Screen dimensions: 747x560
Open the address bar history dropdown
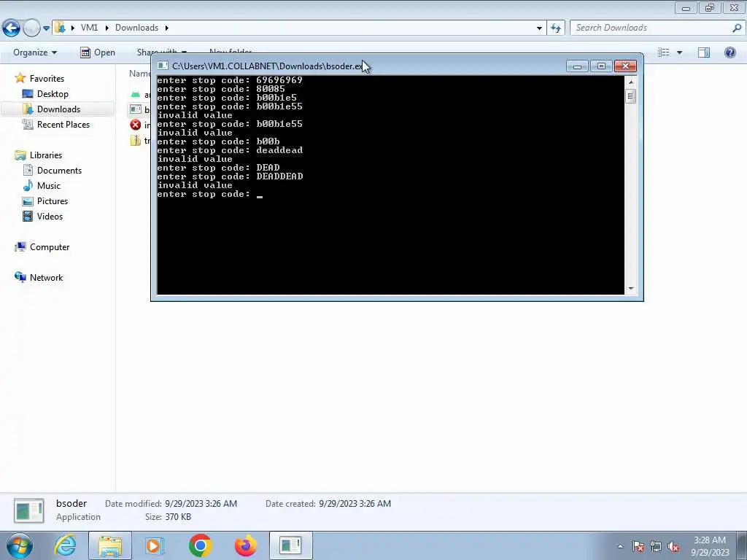[539, 28]
